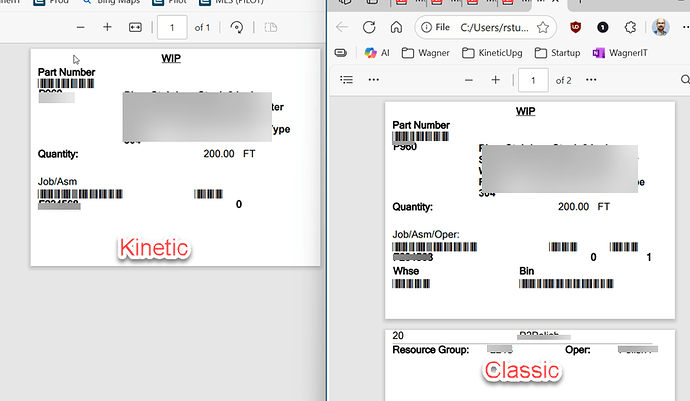This screenshot has height=401, width=690.
Task: Open the 1Password extension icon
Action: 603,27
